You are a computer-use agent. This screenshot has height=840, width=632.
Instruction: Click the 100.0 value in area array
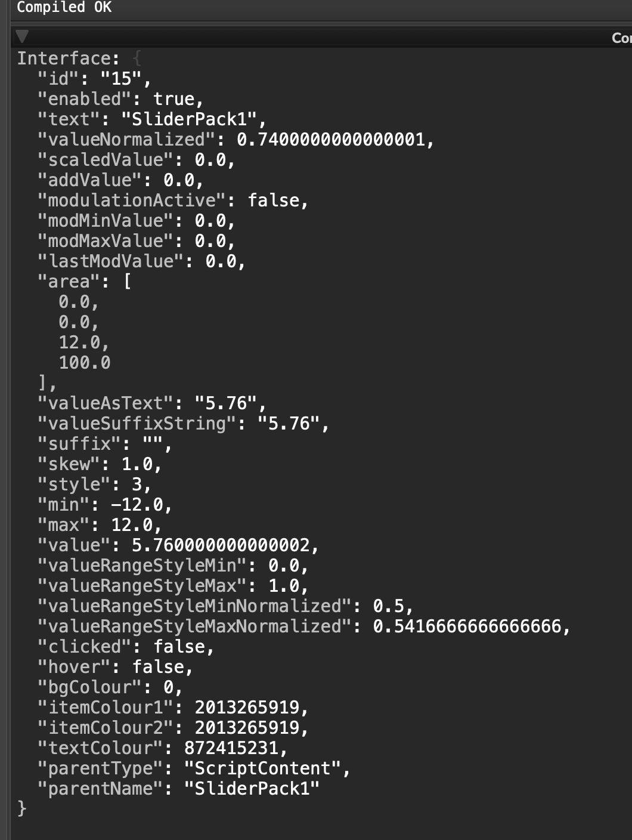[x=85, y=363]
